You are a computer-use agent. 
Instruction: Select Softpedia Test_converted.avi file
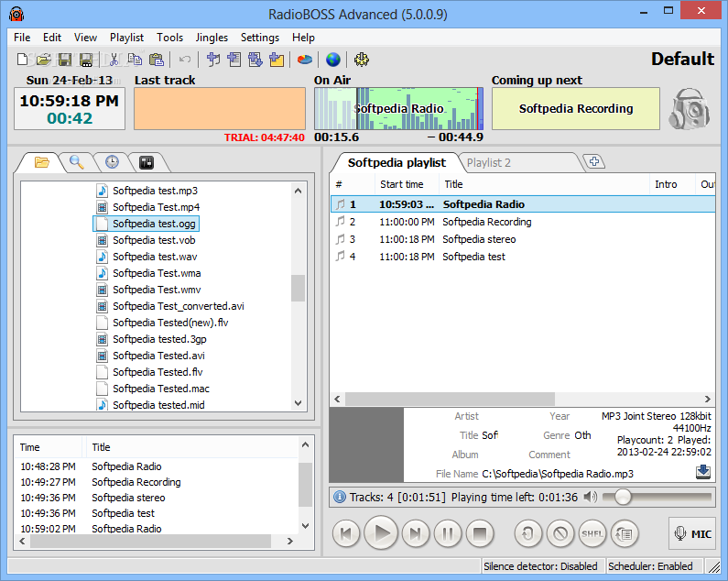click(x=171, y=306)
